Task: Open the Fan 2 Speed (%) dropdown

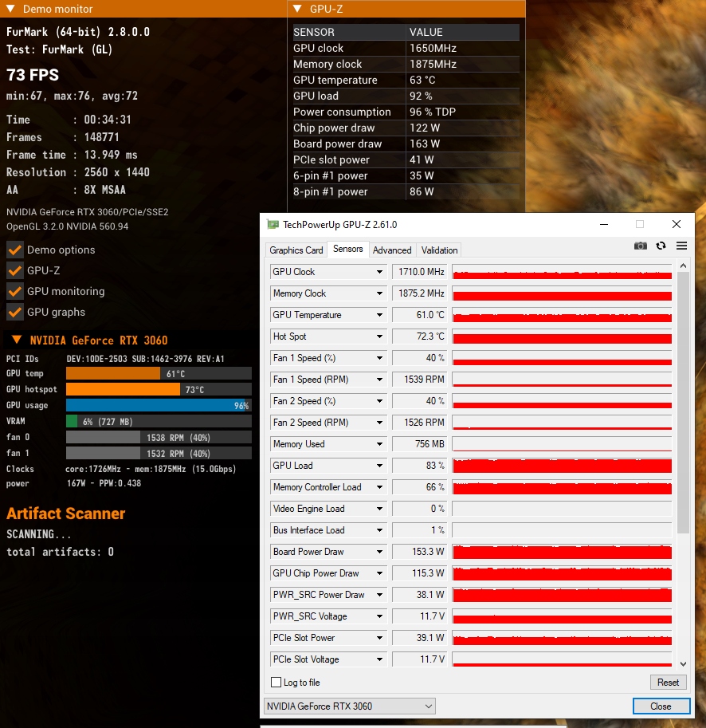Action: tap(379, 400)
